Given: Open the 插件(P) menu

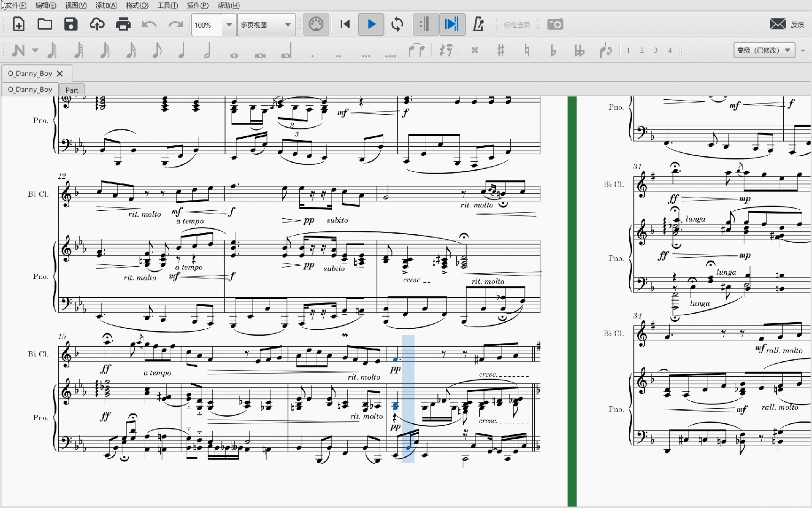Looking at the screenshot, I should tap(197, 5).
